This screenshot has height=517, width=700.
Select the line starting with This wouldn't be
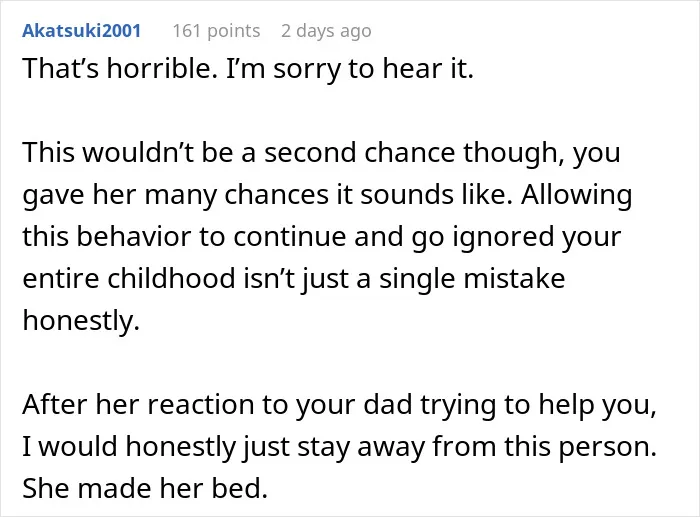(321, 153)
